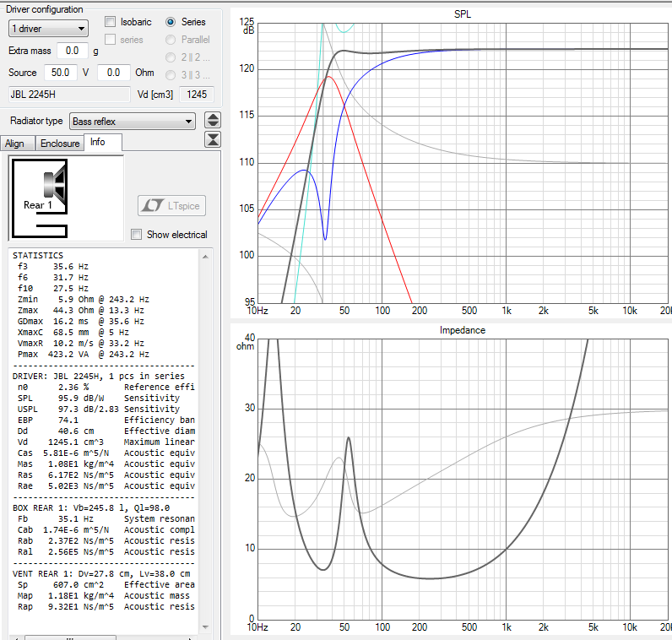Click the 'f3 35.6 Hz' statistic line
The width and height of the screenshot is (672, 640).
point(52,266)
